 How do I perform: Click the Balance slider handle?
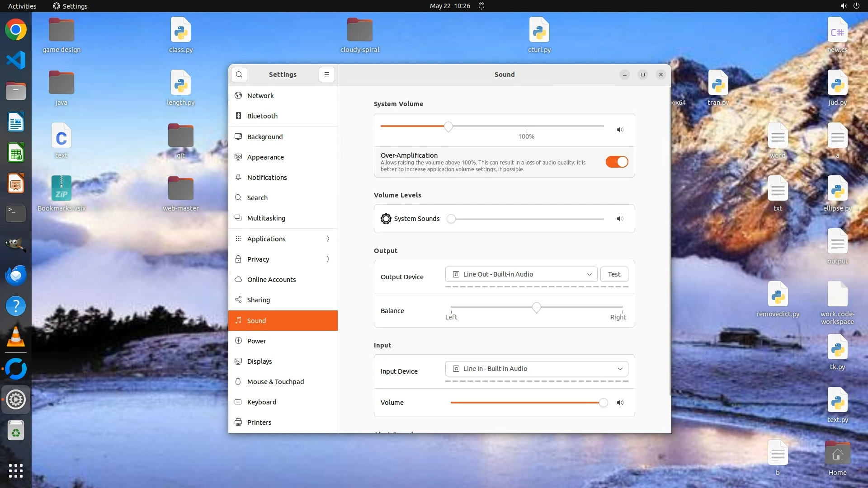click(536, 308)
